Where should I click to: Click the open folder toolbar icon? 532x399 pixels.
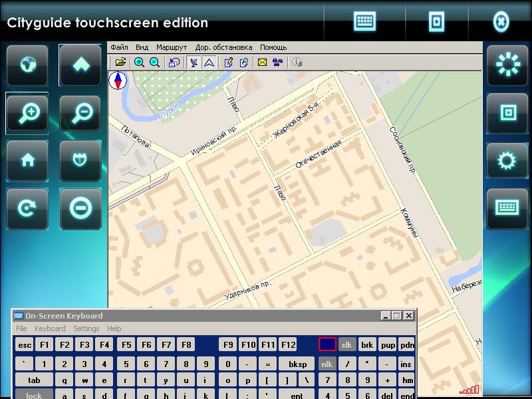[x=120, y=63]
